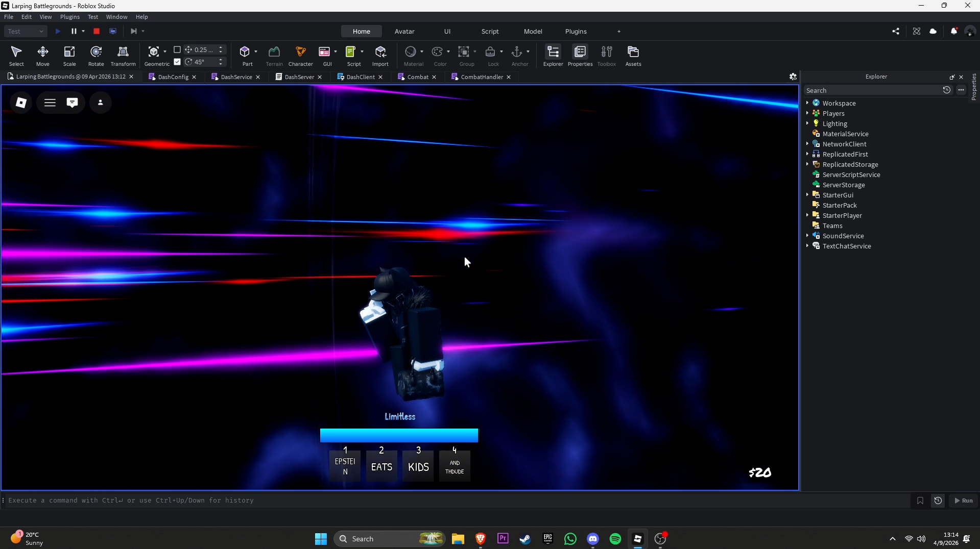
Task: Open the notifications bell
Action: tap(954, 31)
